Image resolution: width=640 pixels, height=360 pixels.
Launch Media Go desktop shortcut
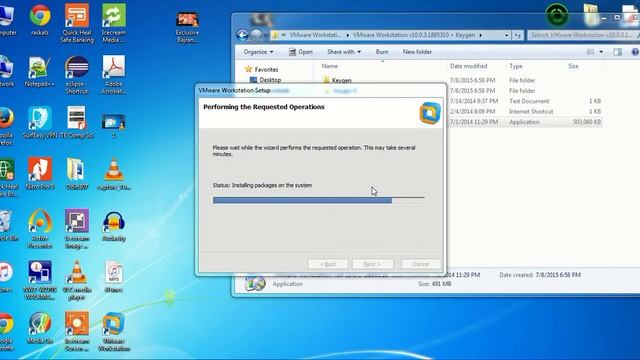pos(40,328)
